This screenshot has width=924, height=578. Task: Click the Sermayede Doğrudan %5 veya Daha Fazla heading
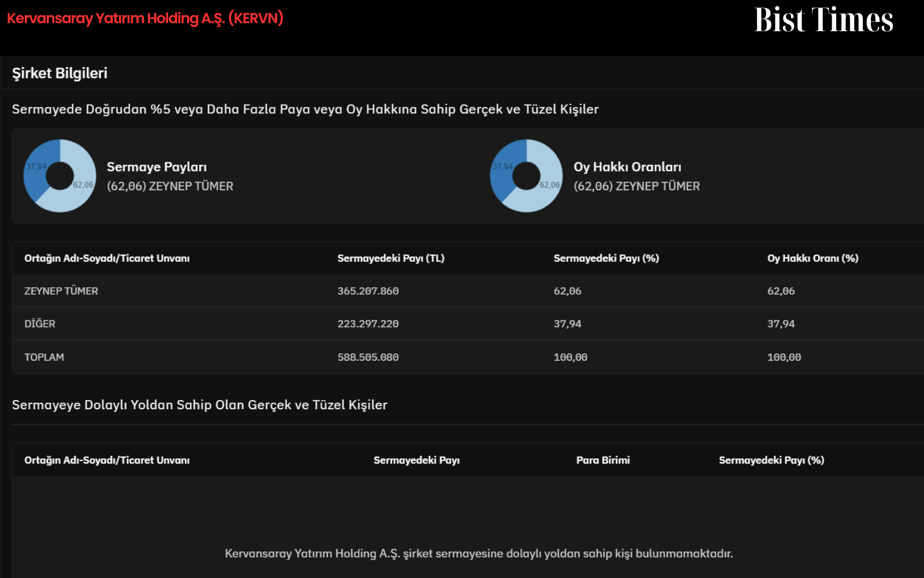[305, 109]
